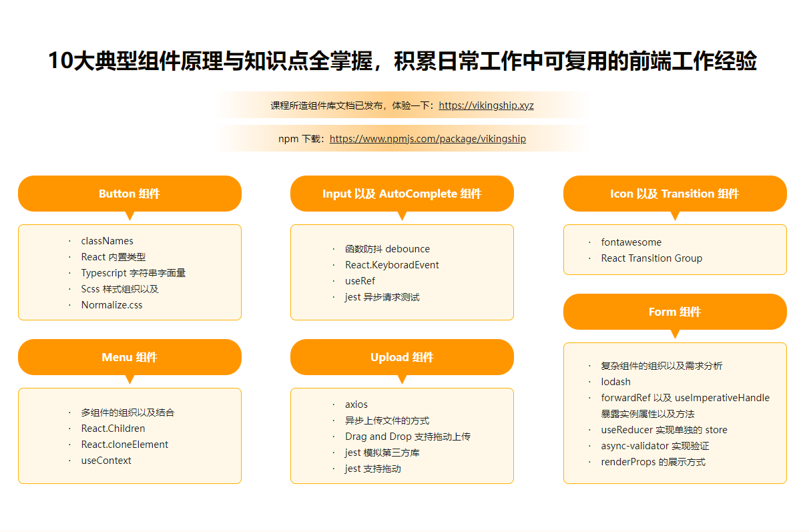809x532 pixels.
Task: Select the classNames list item
Action: [x=107, y=241]
